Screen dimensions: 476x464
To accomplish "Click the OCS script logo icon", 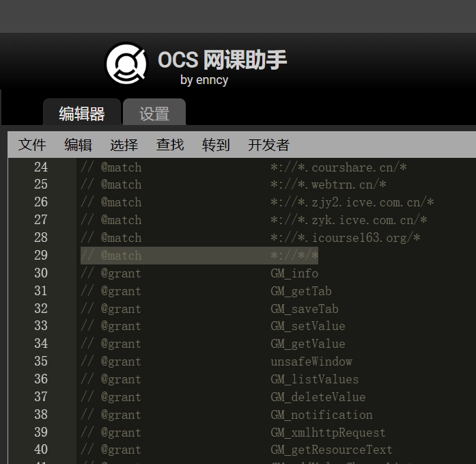I will point(126,64).
